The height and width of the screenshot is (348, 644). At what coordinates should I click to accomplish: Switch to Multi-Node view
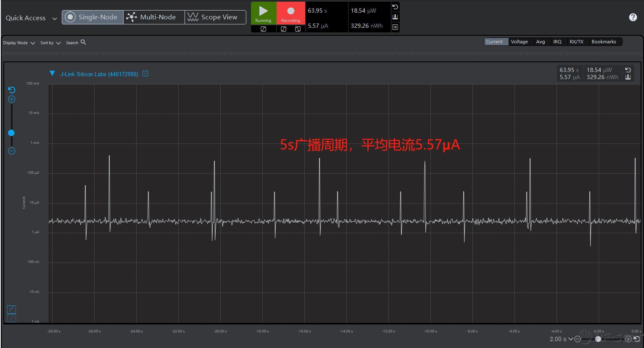click(153, 17)
